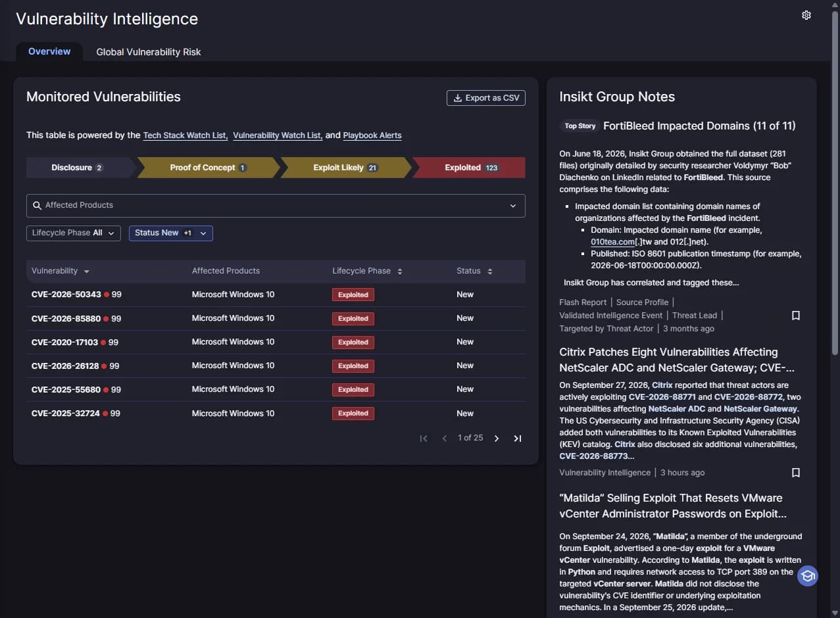The image size is (840, 618).
Task: Click the Threat Lead tag
Action: (x=696, y=316)
